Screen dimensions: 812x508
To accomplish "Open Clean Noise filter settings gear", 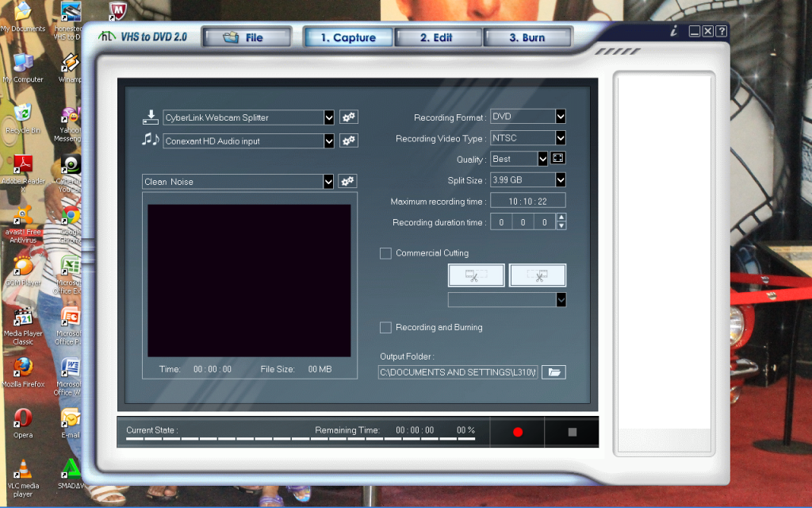I will point(347,181).
